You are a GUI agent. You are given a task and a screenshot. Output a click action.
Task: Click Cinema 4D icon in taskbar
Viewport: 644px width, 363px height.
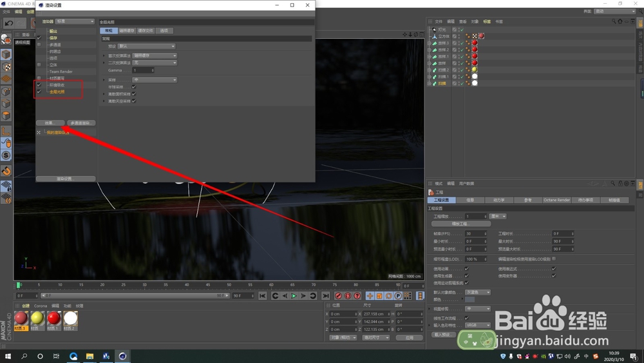122,356
